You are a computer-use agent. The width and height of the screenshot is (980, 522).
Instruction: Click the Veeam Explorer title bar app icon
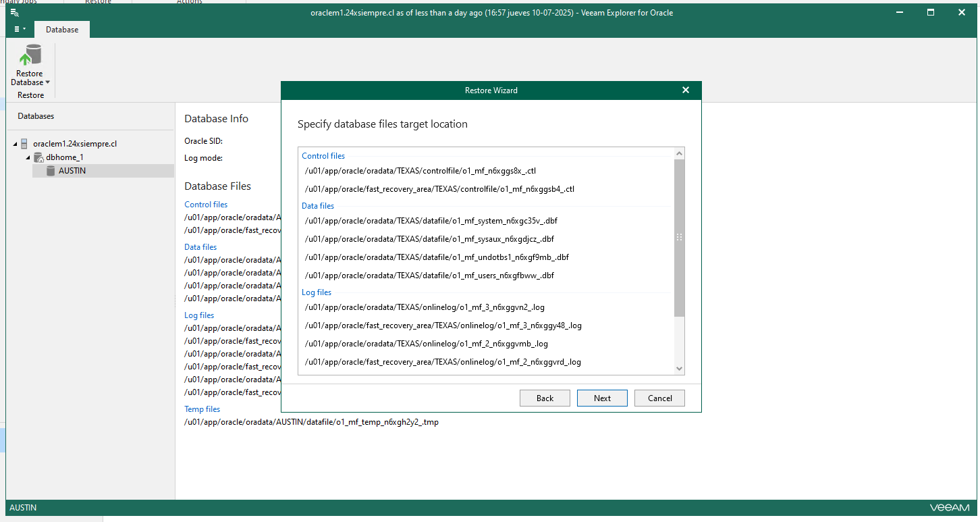coord(15,12)
